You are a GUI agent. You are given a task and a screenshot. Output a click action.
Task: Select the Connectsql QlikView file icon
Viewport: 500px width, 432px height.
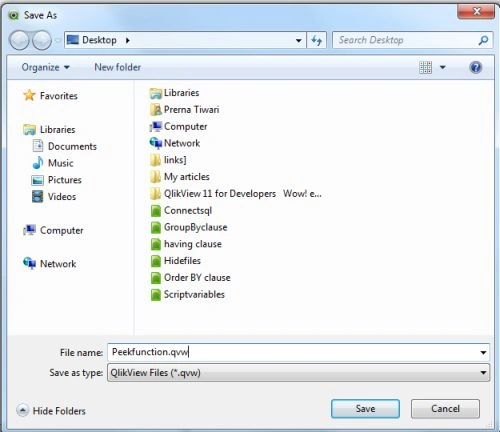point(156,211)
